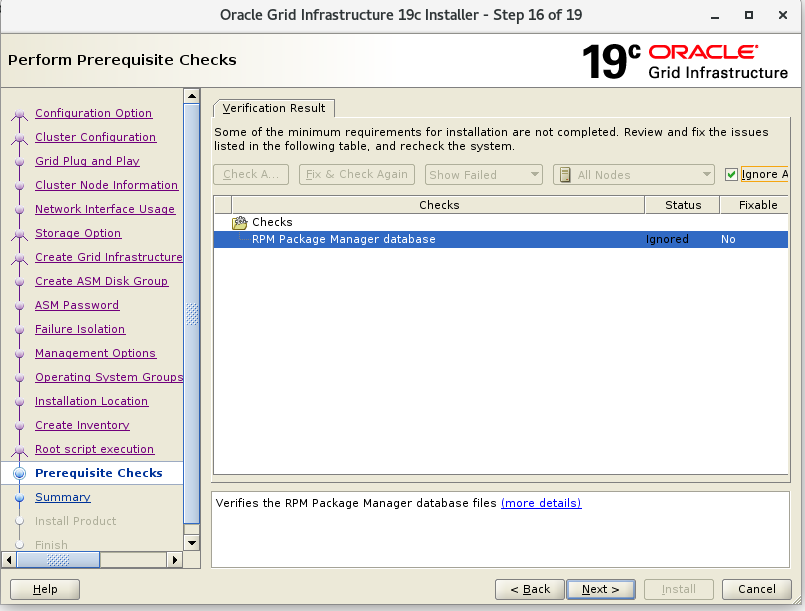Open the All Nodes dropdown
The image size is (805, 611).
tap(634, 175)
